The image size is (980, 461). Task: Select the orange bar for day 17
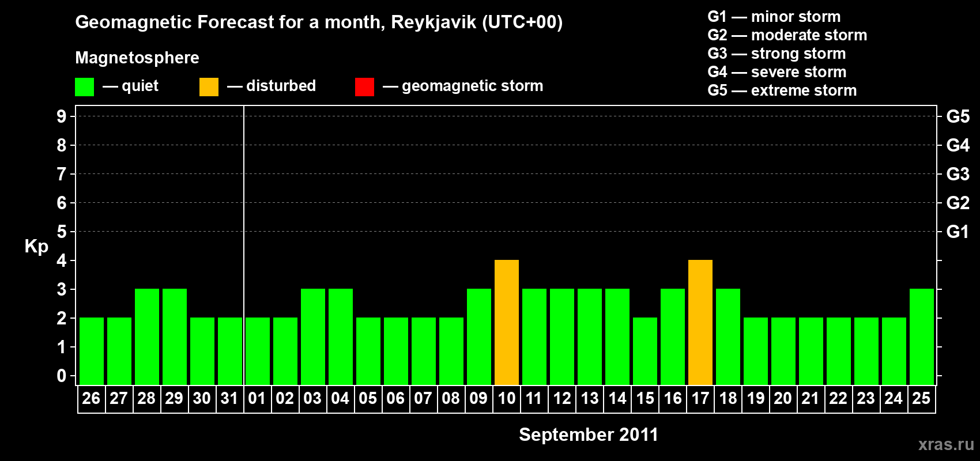click(x=700, y=322)
